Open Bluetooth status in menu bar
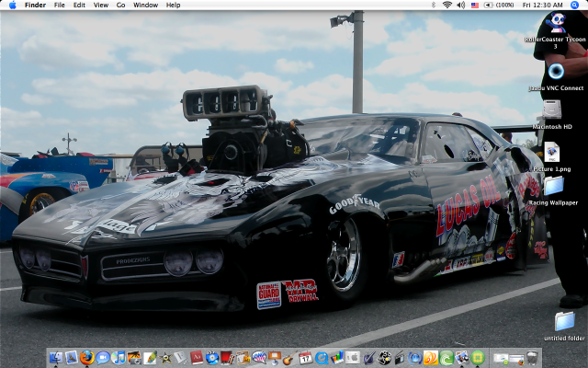Image resolution: width=588 pixels, height=368 pixels. click(x=434, y=5)
